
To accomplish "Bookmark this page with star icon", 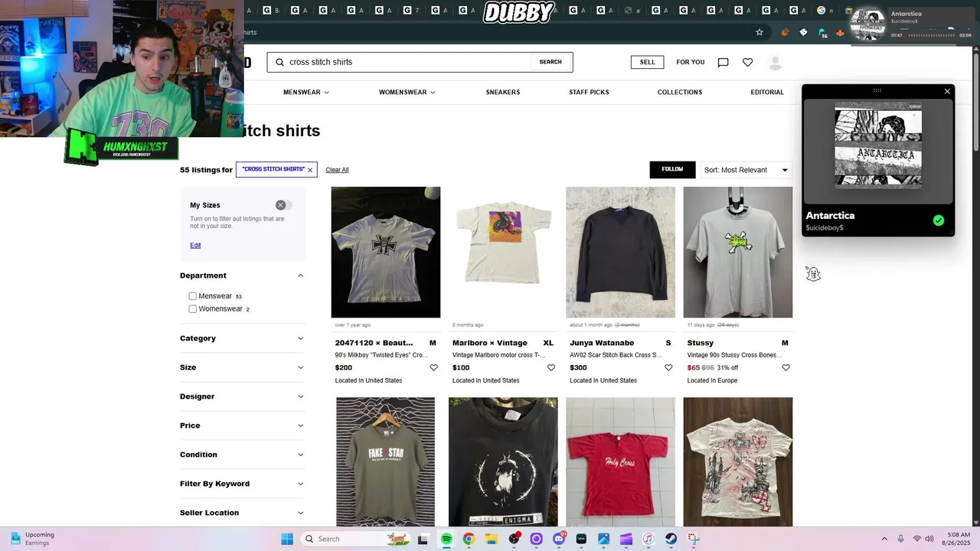I will (759, 32).
